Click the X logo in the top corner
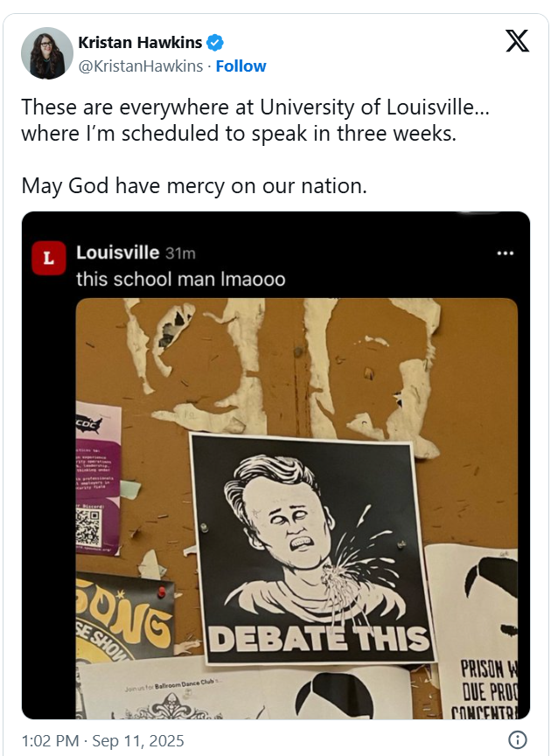 point(517,40)
